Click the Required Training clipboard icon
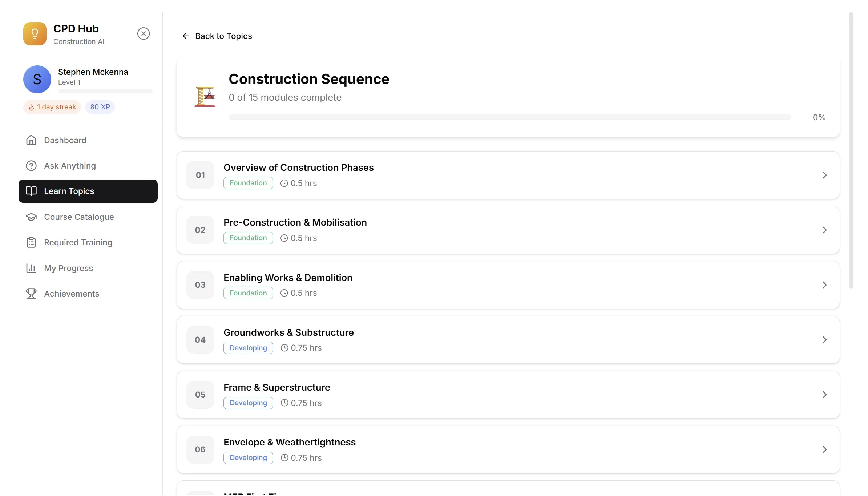 pos(31,242)
